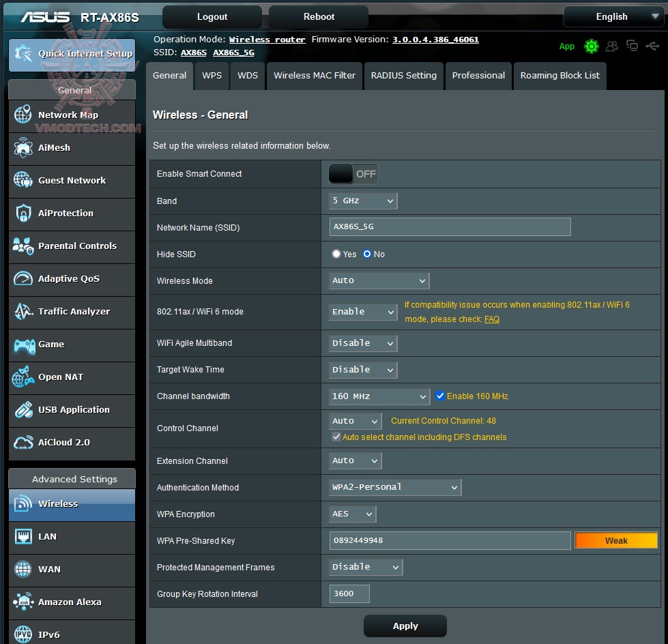
Task: Open the Wireless Mode dropdown
Action: [x=379, y=280]
